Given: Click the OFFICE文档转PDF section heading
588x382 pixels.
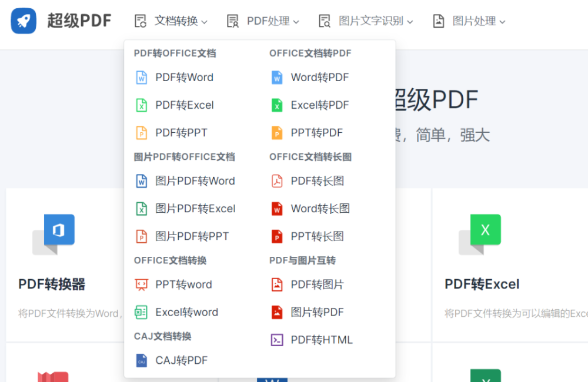Looking at the screenshot, I should 310,53.
